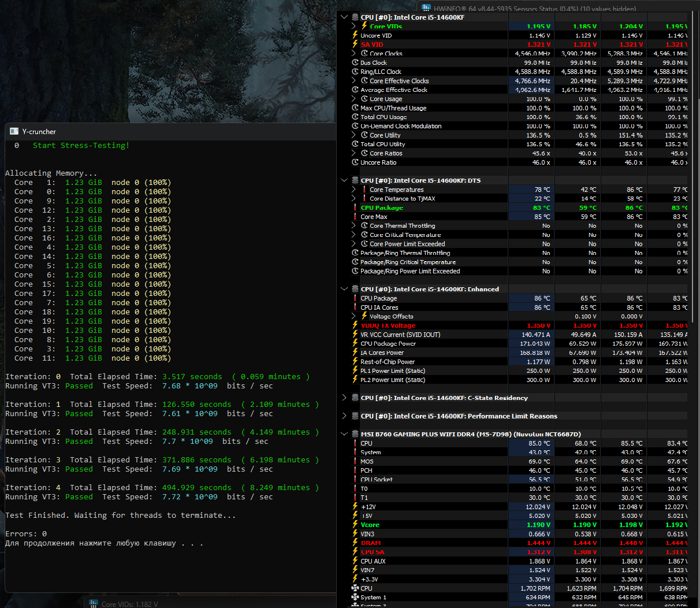Click the fan icon next to CPU 1,702 RPM
The height and width of the screenshot is (608, 700).
[355, 588]
